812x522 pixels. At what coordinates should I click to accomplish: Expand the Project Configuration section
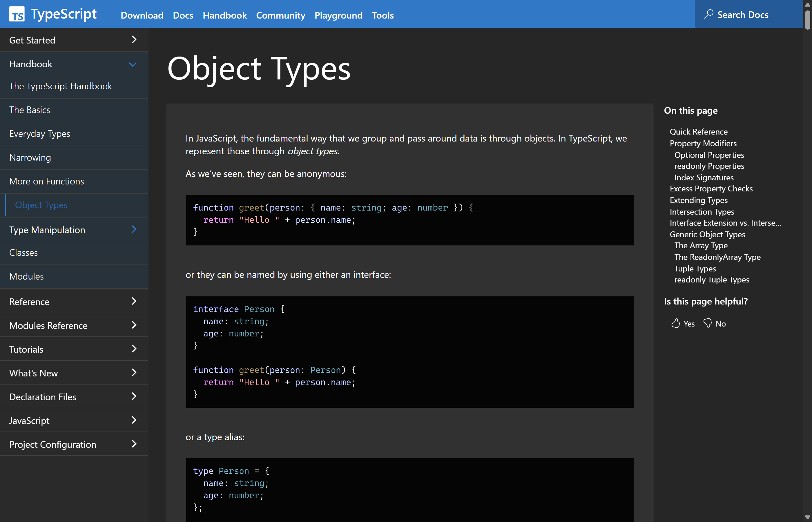click(134, 444)
